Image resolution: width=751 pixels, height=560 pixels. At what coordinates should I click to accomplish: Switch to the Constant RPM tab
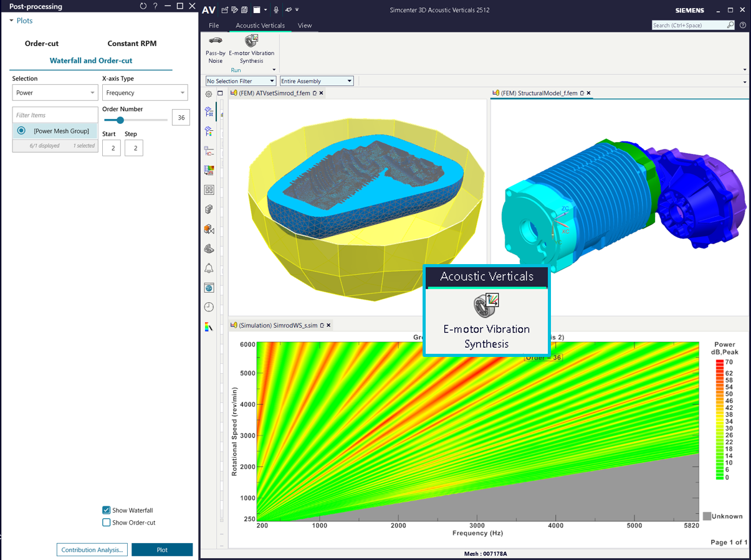[x=132, y=44]
